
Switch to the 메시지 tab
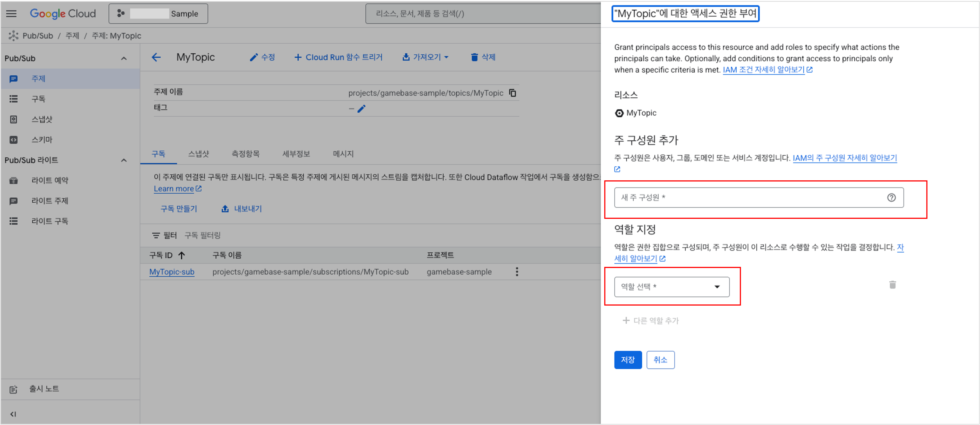pos(342,154)
